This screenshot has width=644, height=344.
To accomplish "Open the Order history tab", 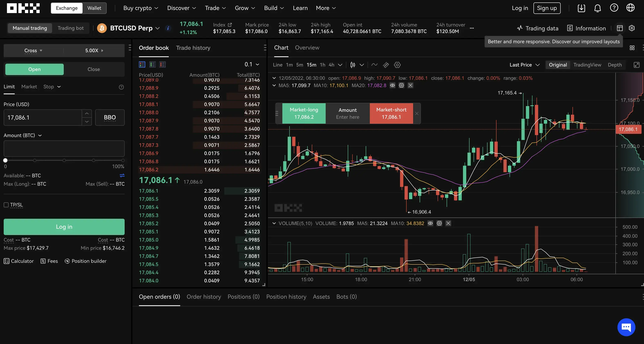I will point(204,297).
